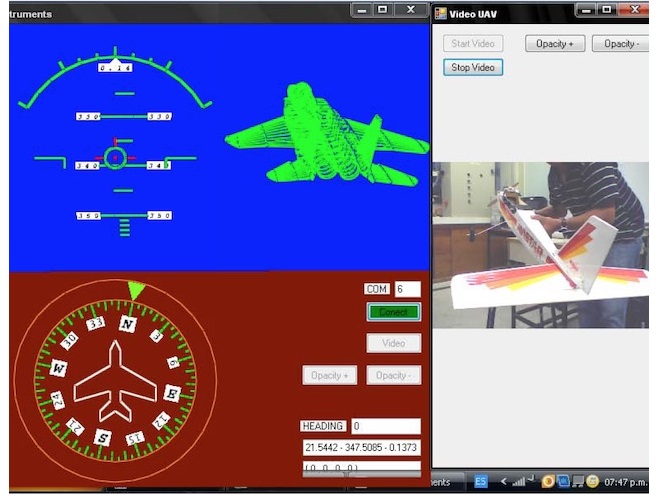Click the N marker on the compass
Viewport: 660px width, 495px height.
pos(127,324)
